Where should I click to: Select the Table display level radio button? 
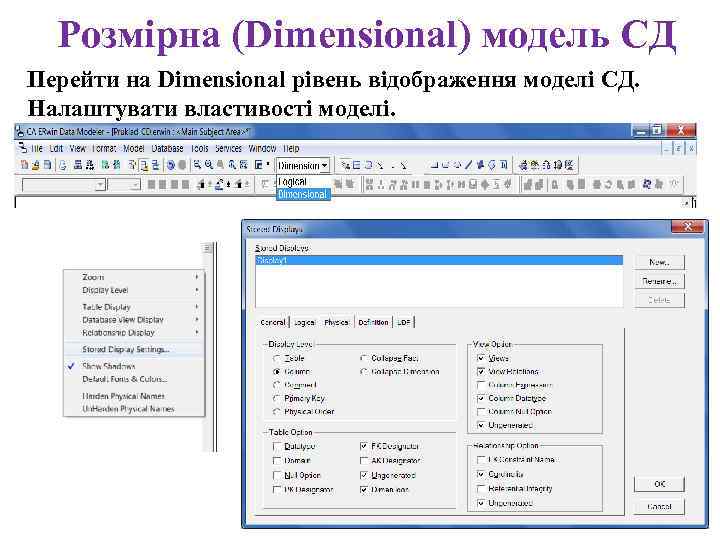pyautogui.click(x=277, y=358)
